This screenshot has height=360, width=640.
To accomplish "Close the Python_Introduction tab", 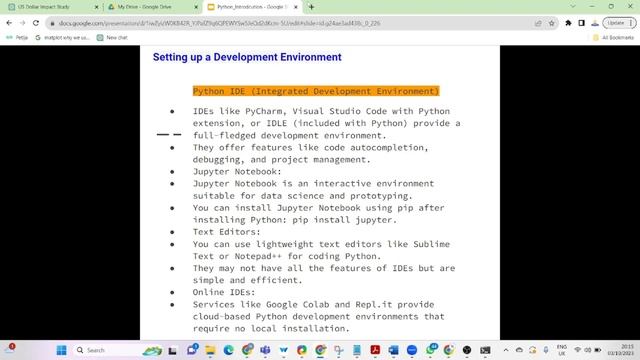I will tap(296, 7).
